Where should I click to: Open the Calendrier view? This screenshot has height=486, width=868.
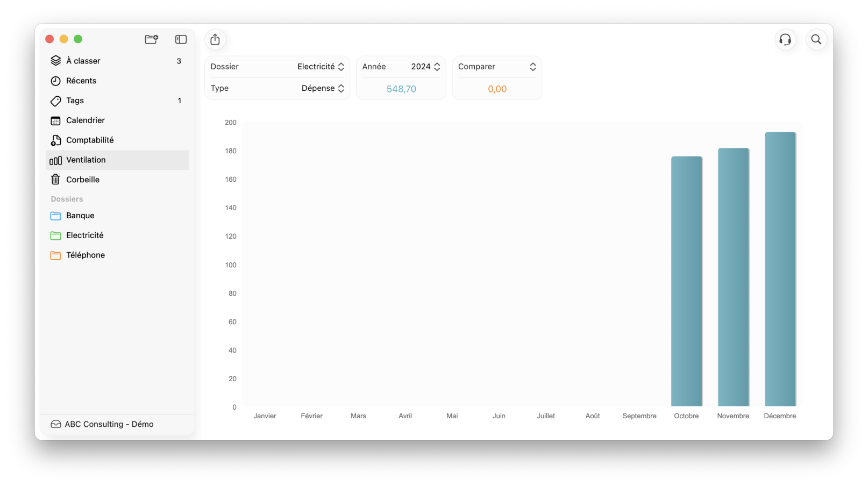pos(86,120)
